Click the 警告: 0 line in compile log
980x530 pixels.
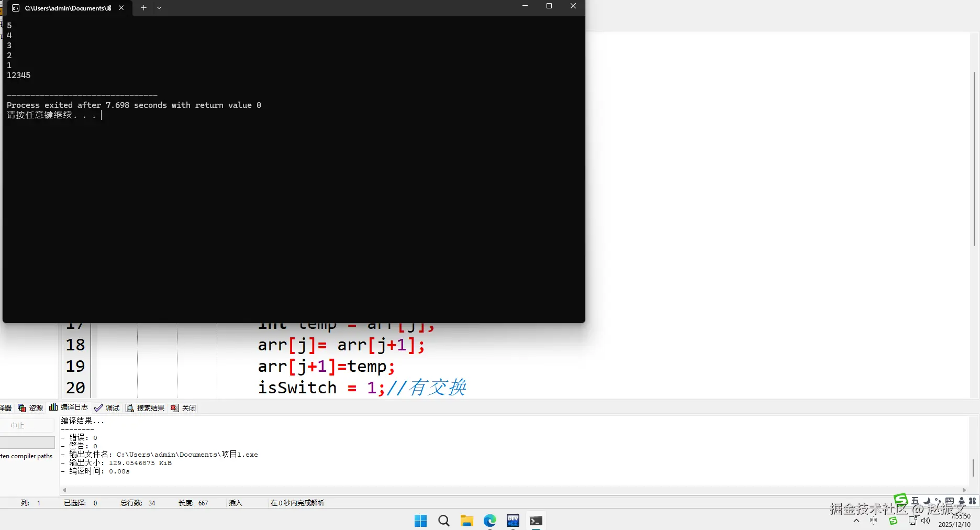tap(79, 446)
